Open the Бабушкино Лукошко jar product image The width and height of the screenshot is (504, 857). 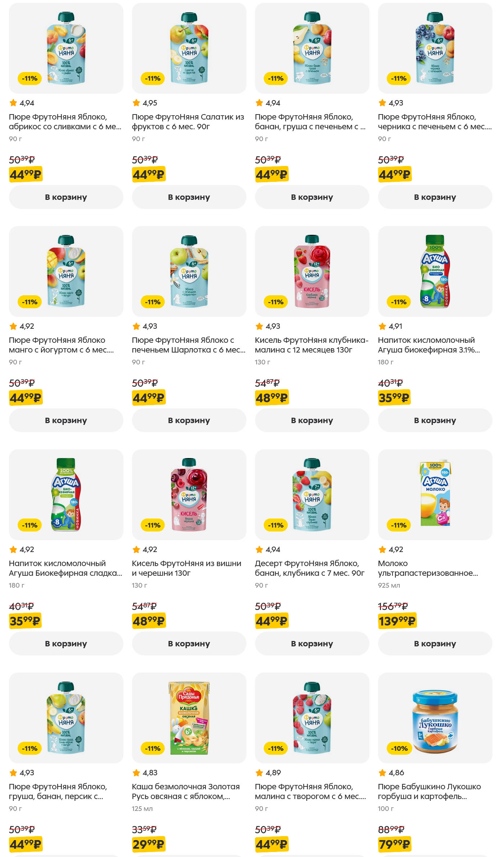point(435,717)
